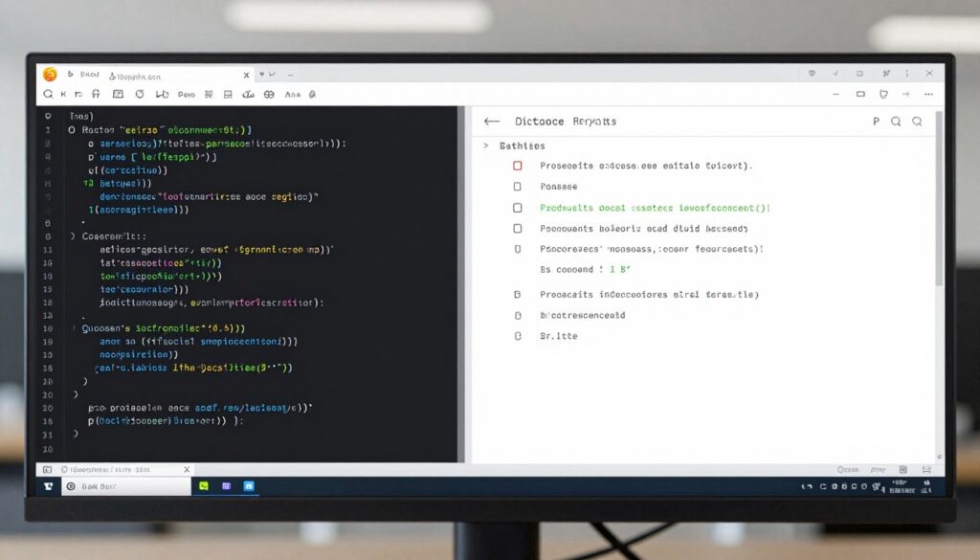Click the purple app icon in the taskbar
Image resolution: width=980 pixels, height=560 pixels.
point(226,486)
